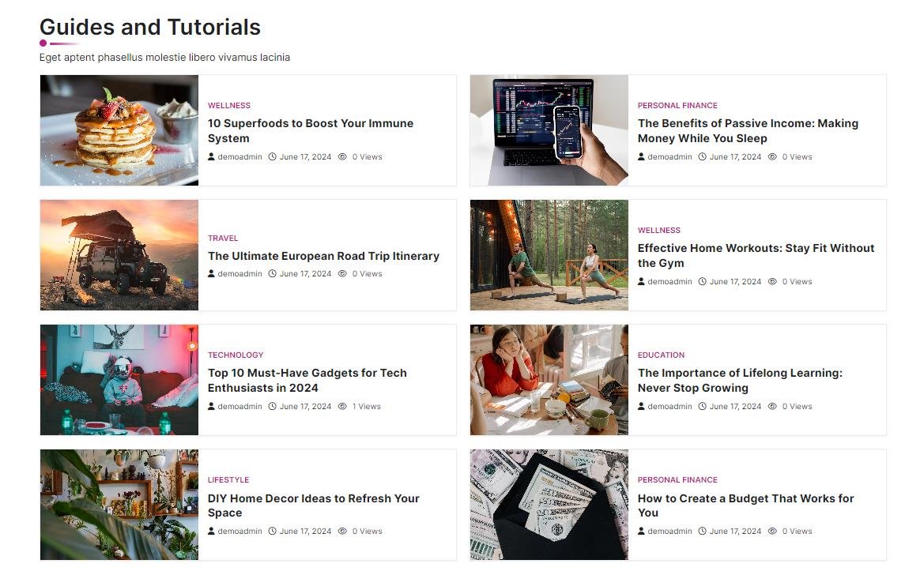
Task: Open the Travel category link
Action: tap(223, 238)
